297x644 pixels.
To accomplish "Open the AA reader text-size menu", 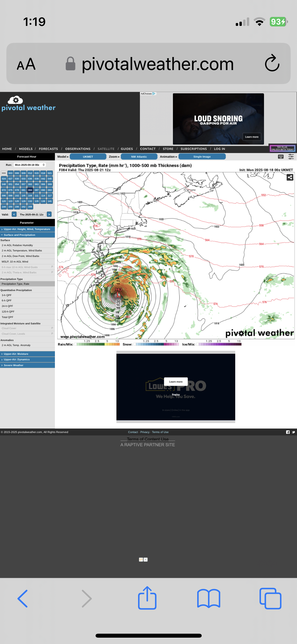I will pos(26,64).
